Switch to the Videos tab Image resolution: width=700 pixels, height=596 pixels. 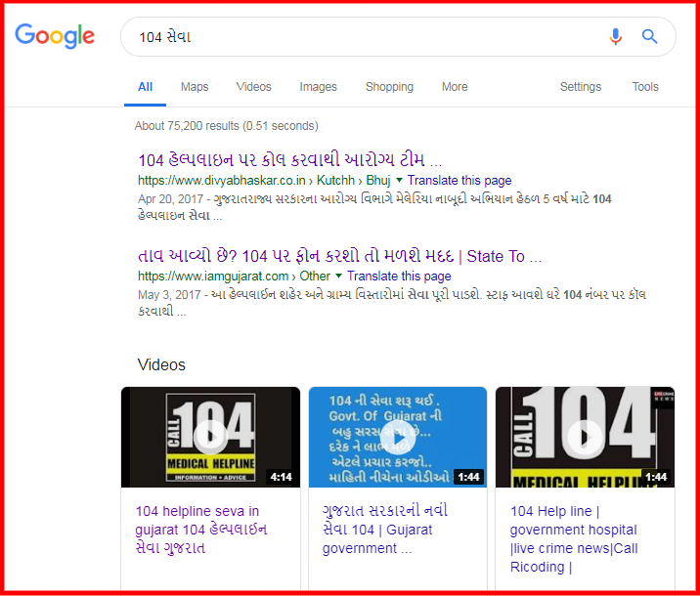253,87
